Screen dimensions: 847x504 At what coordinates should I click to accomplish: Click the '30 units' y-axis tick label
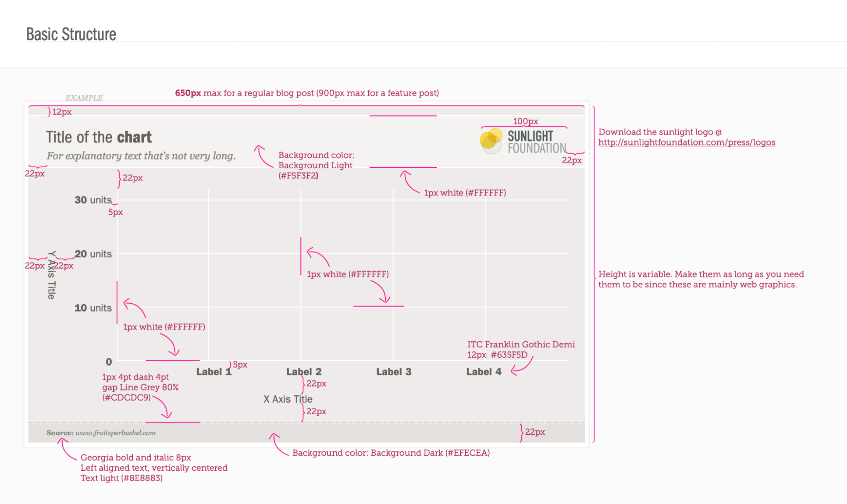93,200
